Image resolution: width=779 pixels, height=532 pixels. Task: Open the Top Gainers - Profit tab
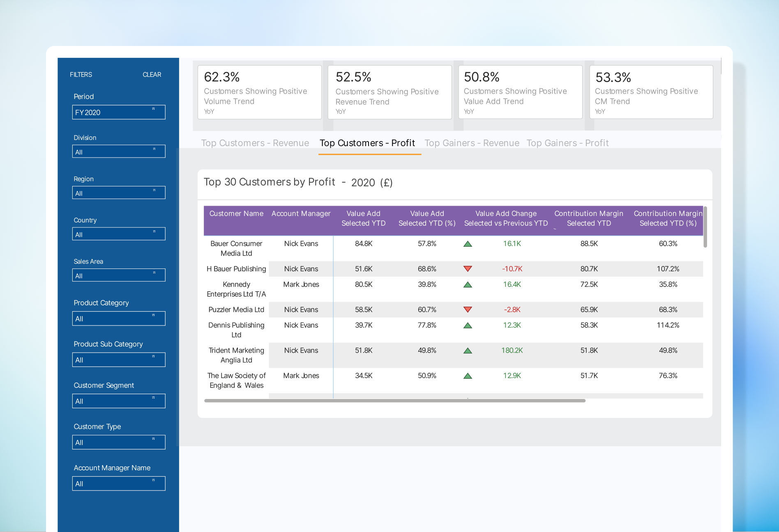[x=567, y=143]
